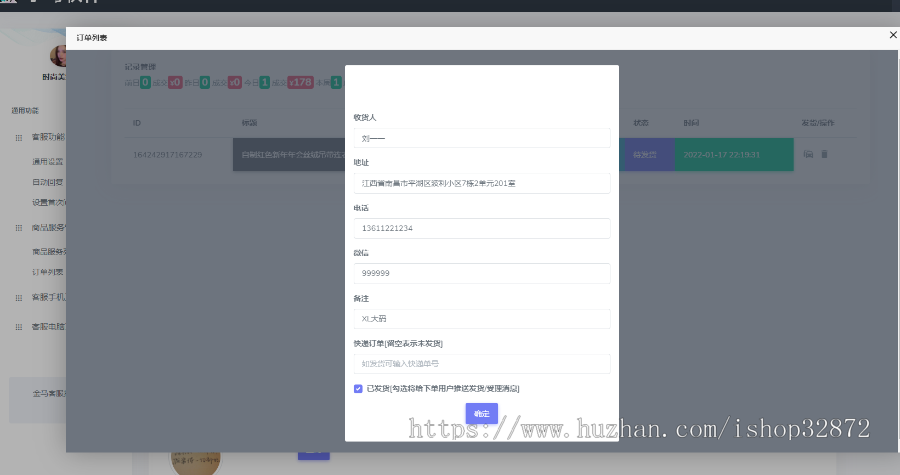
Task: Click the order ID 164242917167229
Action: [167, 155]
